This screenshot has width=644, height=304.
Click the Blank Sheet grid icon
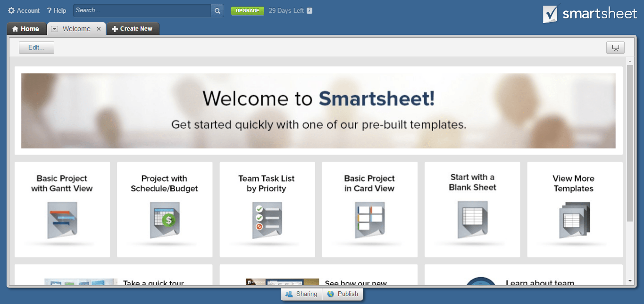472,219
